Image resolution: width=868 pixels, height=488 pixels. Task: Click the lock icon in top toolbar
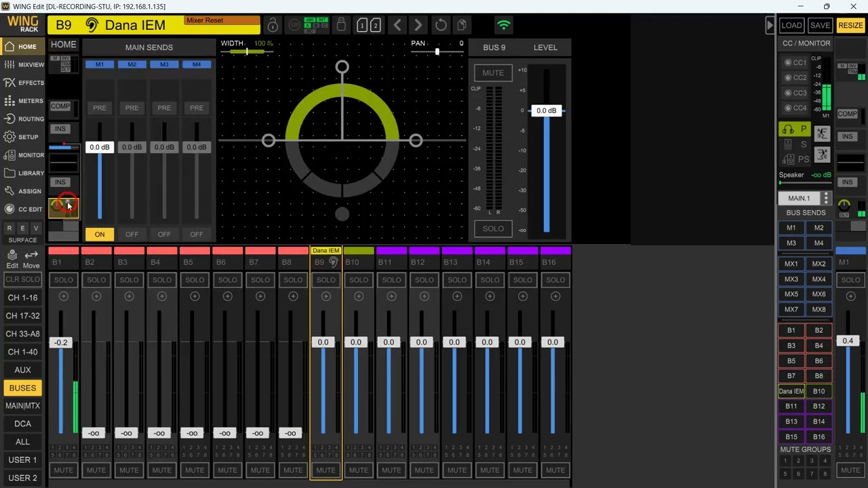[273, 25]
